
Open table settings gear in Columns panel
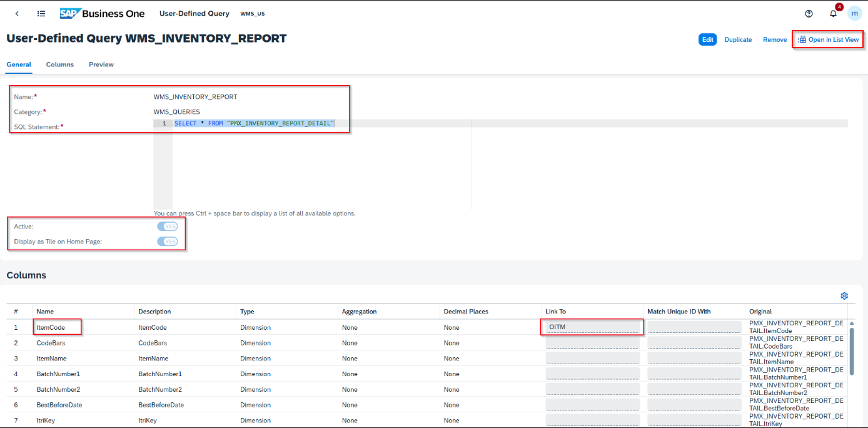pos(844,295)
